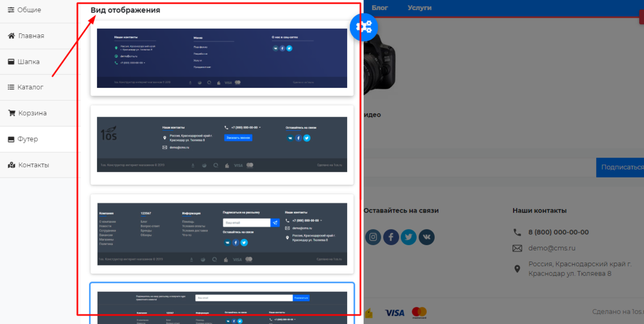Choose the dark blue three-column footer layout
The image size is (644, 324).
(x=222, y=58)
